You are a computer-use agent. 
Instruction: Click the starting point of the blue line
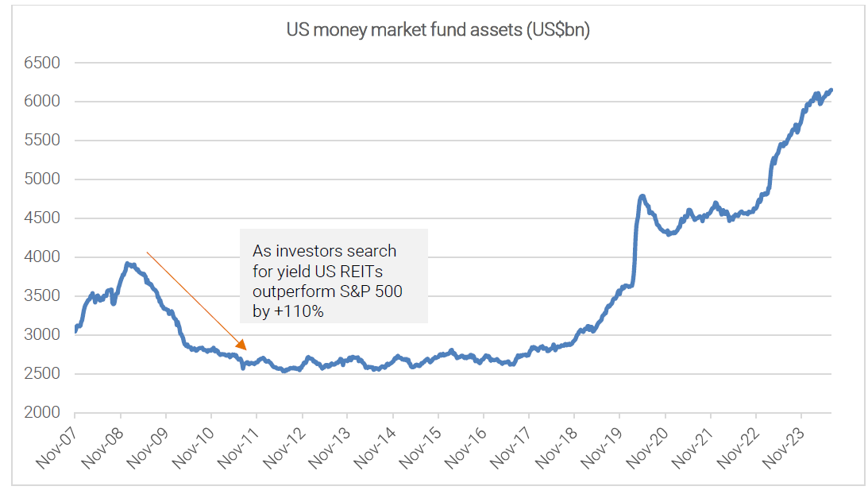pos(75,330)
